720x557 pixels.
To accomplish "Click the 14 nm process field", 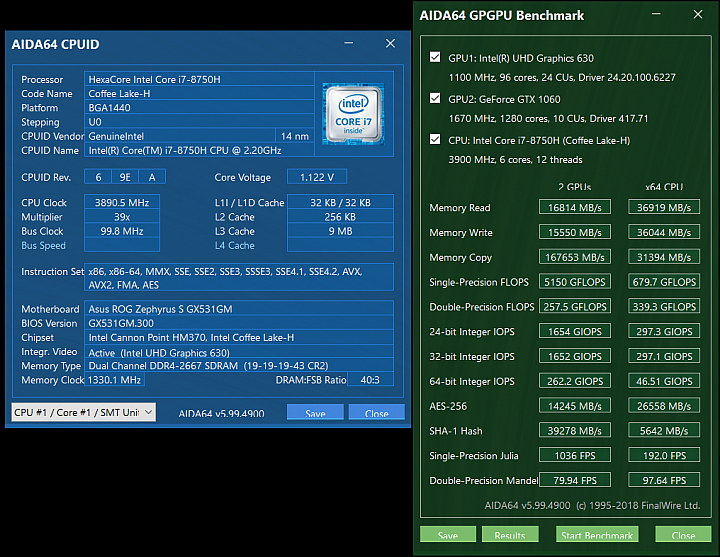I will pos(295,136).
